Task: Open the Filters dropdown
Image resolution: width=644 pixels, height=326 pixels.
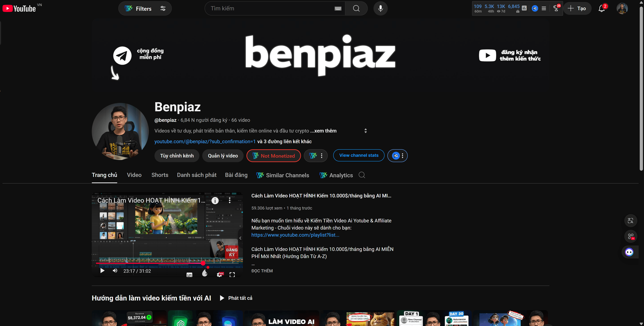Action: pos(145,9)
